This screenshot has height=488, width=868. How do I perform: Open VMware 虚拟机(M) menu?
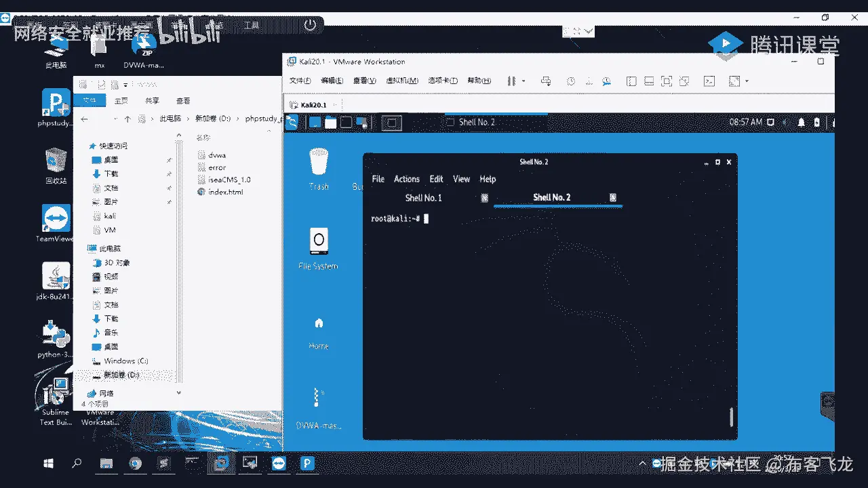click(401, 81)
